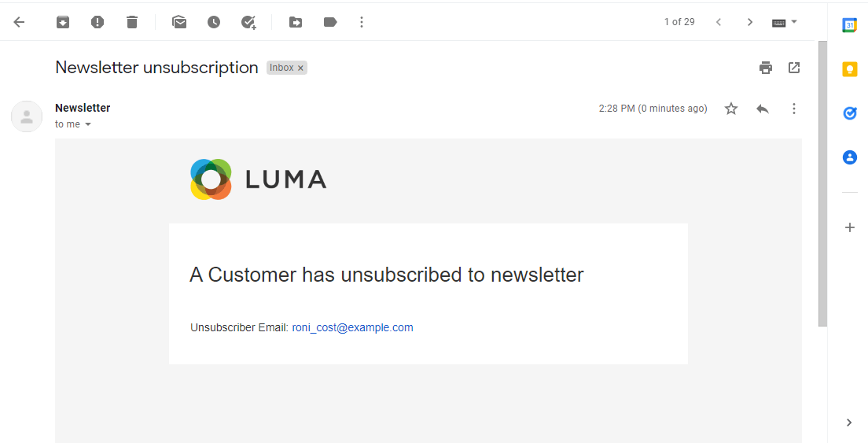Click the vertical scrollbar of the message
The image size is (868, 443).
(x=822, y=181)
